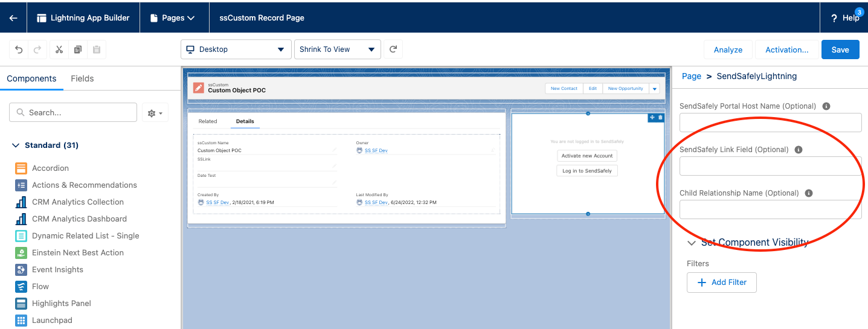This screenshot has width=868, height=329.
Task: Open the component list gear settings
Action: [155, 113]
